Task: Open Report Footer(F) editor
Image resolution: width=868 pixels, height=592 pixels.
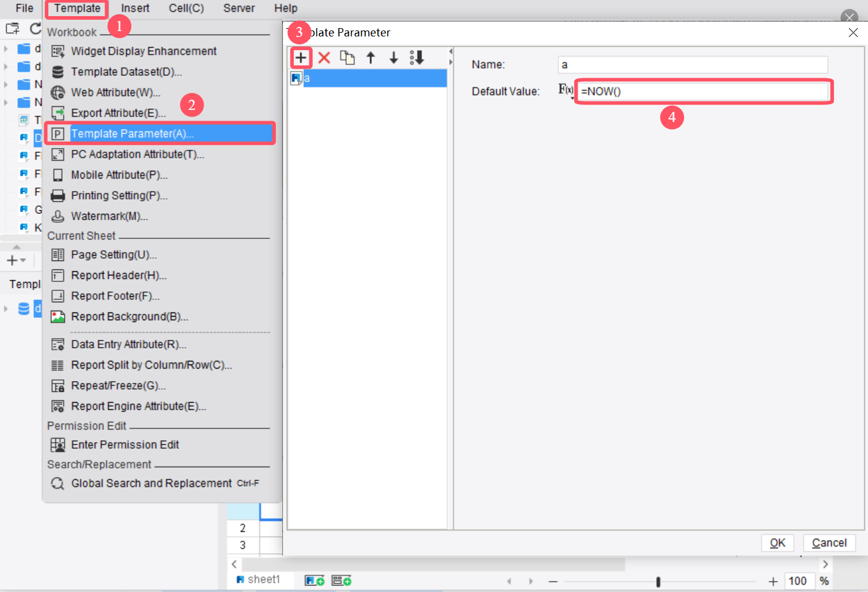Action: tap(115, 296)
